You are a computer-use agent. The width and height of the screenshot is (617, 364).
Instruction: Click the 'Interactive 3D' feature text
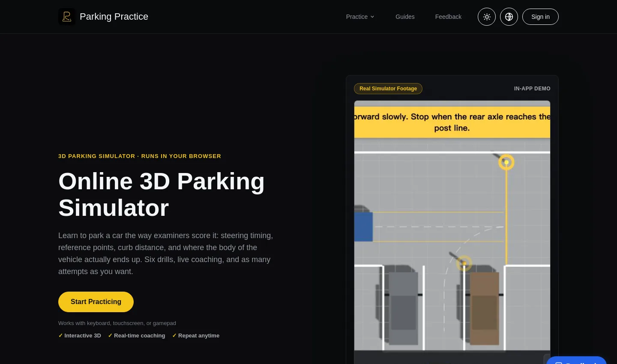[x=83, y=336]
